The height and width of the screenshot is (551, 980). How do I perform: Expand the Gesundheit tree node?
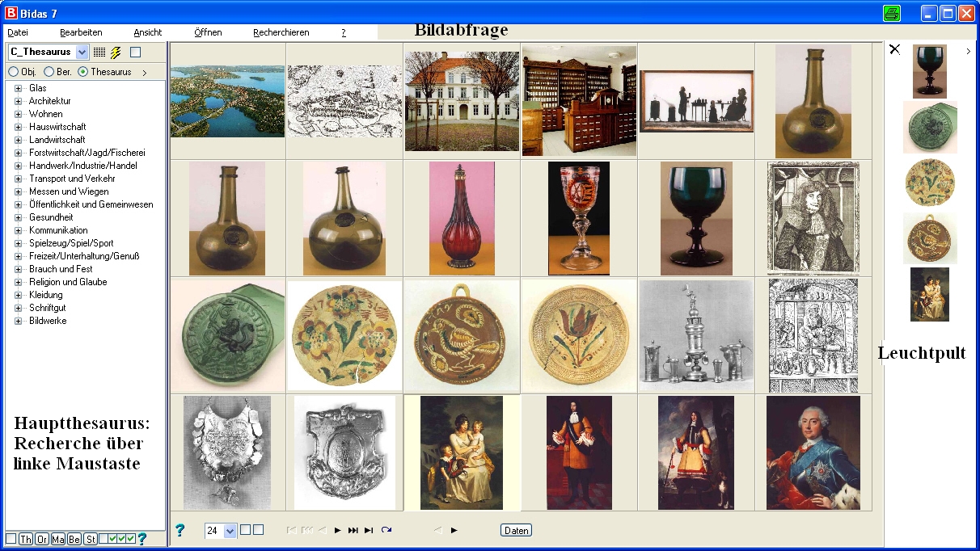(x=18, y=217)
